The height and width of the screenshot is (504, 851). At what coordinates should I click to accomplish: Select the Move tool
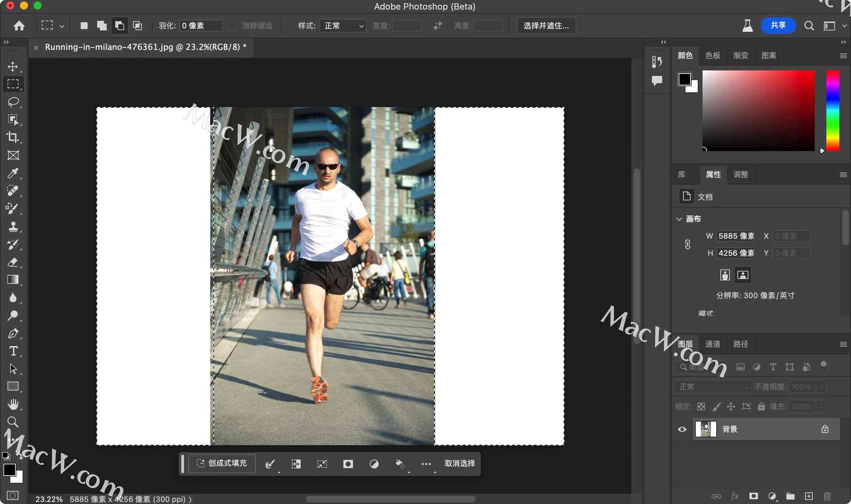13,66
